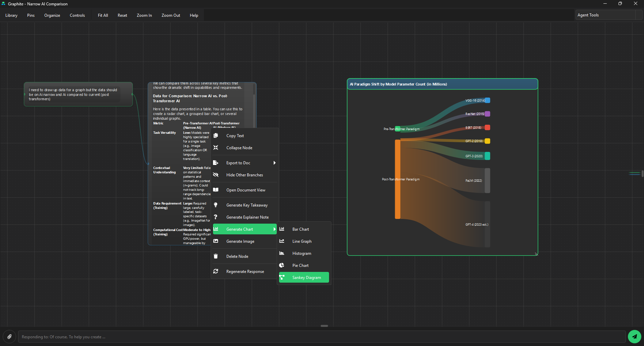Click the Generate Key Takeaway lightbulb icon

point(216,205)
